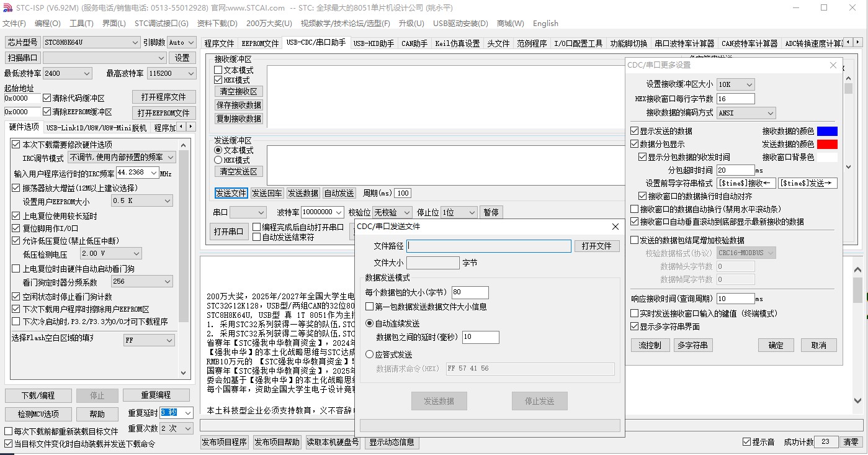Viewport: 868px width, 455px height.
Task: Enable 上电复位时由硬件自动启动看门狗 option
Action: [16, 269]
